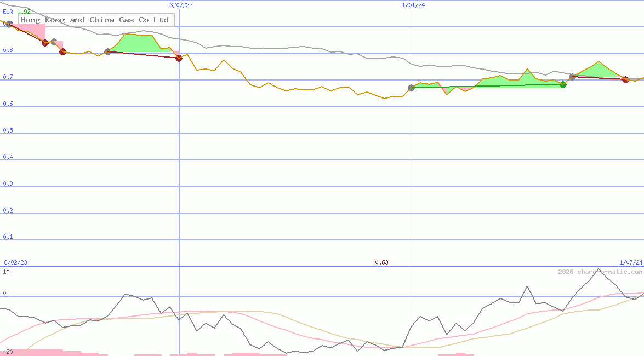Viewport: 644px width, 356px height.
Task: Click the red sell dot at far right
Action: (625, 80)
